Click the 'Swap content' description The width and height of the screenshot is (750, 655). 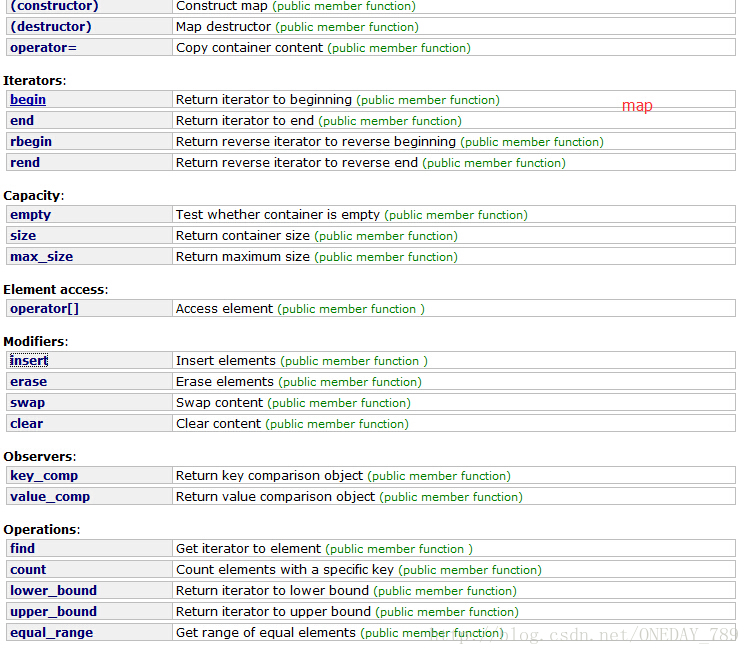[x=220, y=402]
